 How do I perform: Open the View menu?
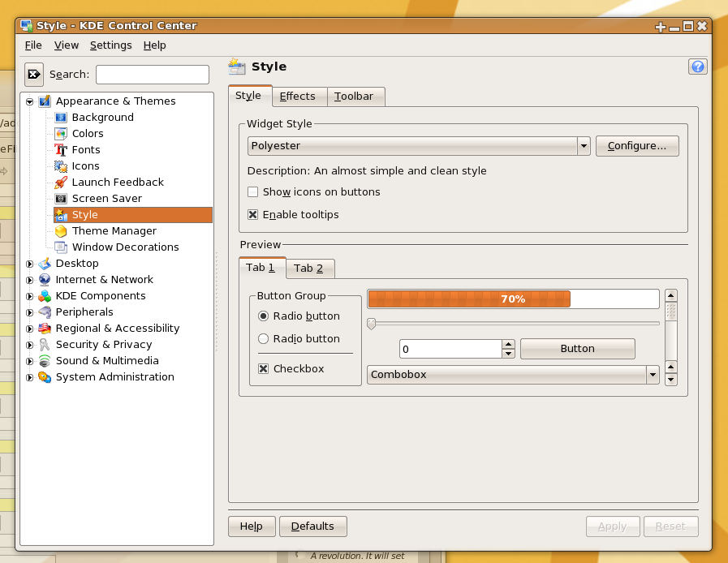tap(67, 45)
